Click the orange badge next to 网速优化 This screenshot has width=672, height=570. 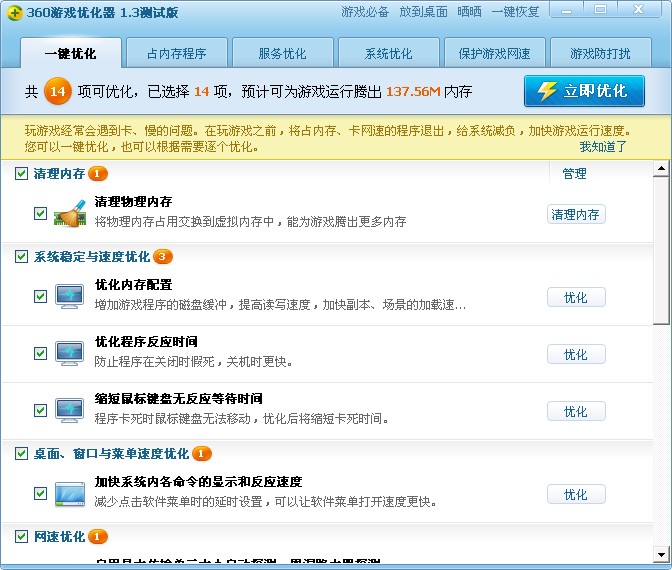(x=98, y=537)
